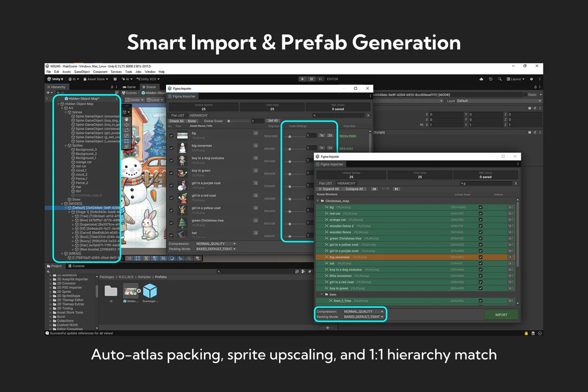Open Unity cloud services icon
Image resolution: width=588 pixels, height=392 pixels.
click(481, 79)
